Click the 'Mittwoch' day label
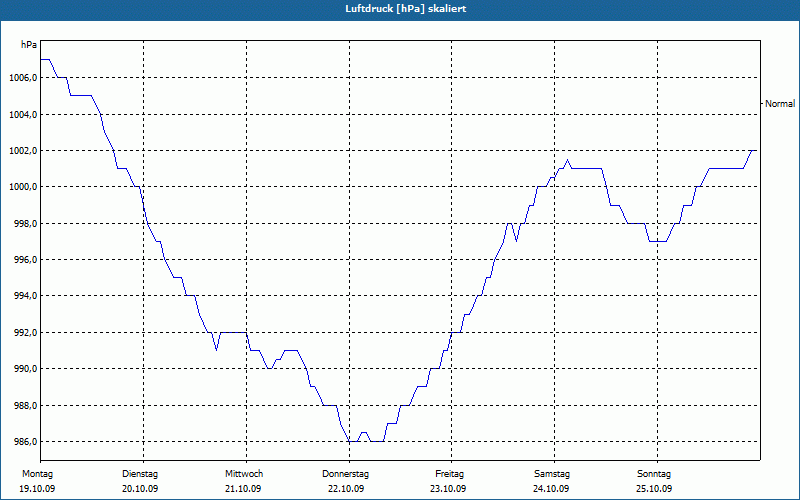Screen dimensions: 800x500 point(244,474)
